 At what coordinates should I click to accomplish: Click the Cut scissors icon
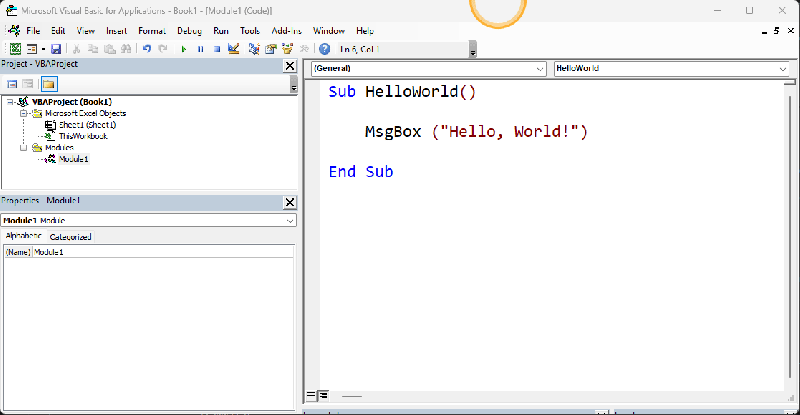click(x=77, y=49)
